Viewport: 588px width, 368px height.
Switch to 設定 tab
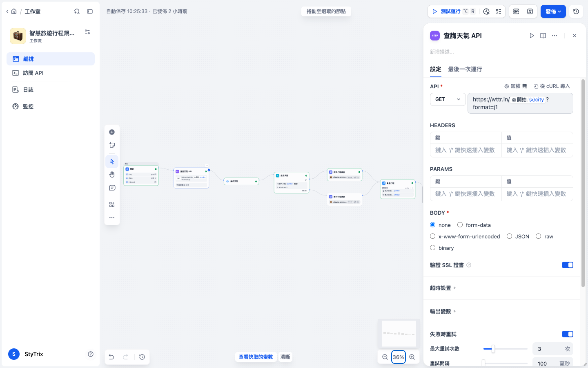pyautogui.click(x=436, y=69)
